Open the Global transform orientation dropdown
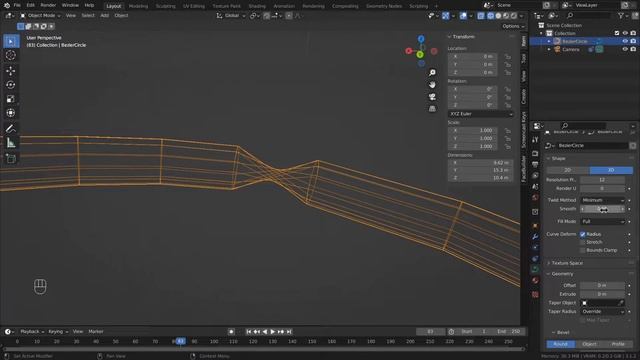 231,16
